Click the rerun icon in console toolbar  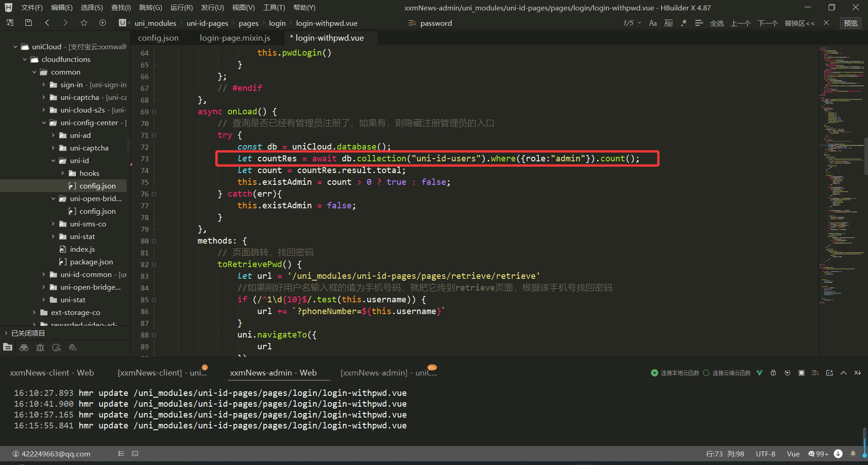788,373
